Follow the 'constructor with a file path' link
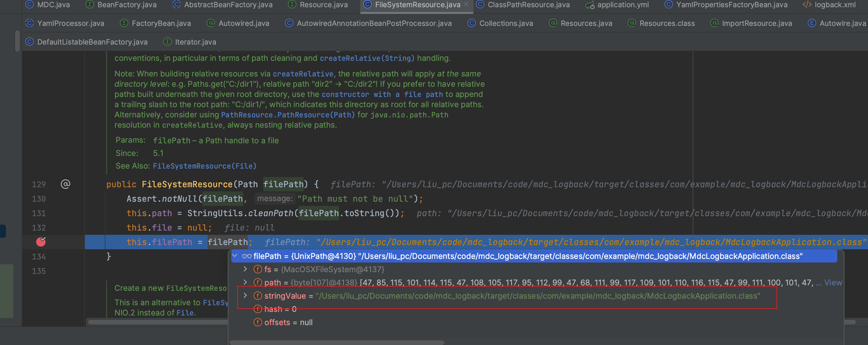Screen dimensions: 868x345 (x=382, y=94)
